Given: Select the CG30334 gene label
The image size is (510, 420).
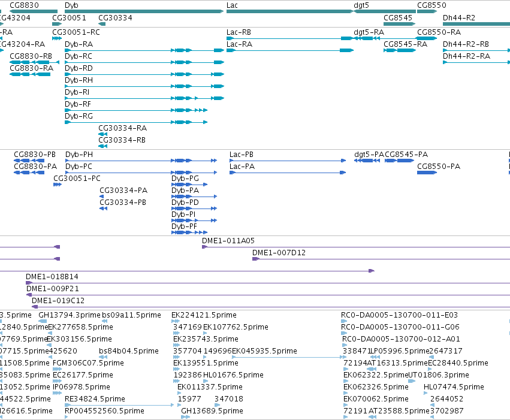Looking at the screenshot, I should (x=115, y=18).
